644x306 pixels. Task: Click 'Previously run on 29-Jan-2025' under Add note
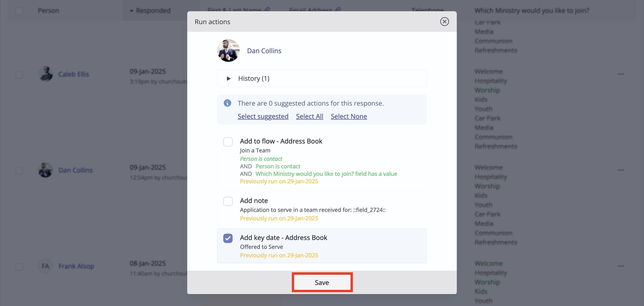(279, 218)
